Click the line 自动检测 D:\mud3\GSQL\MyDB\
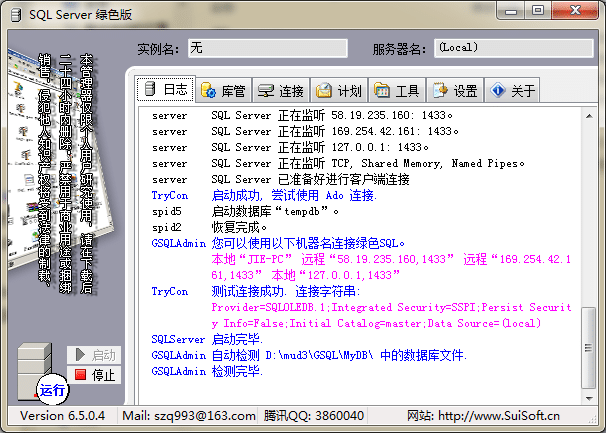The image size is (606, 433). 309,355
